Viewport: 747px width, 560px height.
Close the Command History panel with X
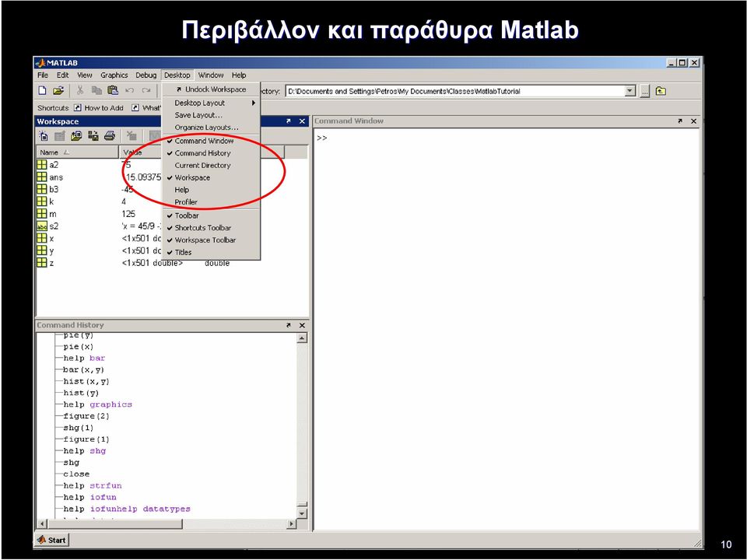pyautogui.click(x=302, y=325)
